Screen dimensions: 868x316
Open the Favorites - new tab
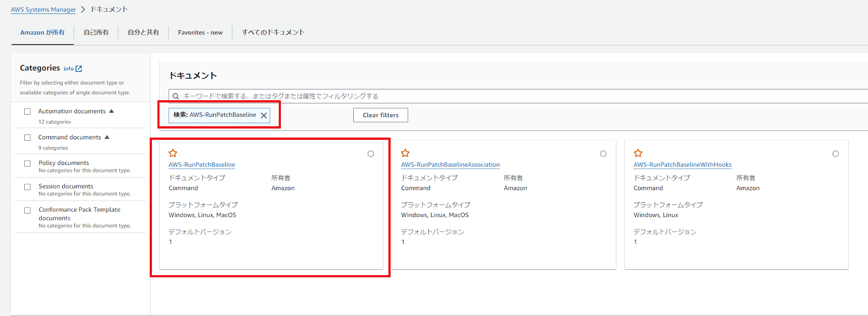tap(200, 33)
